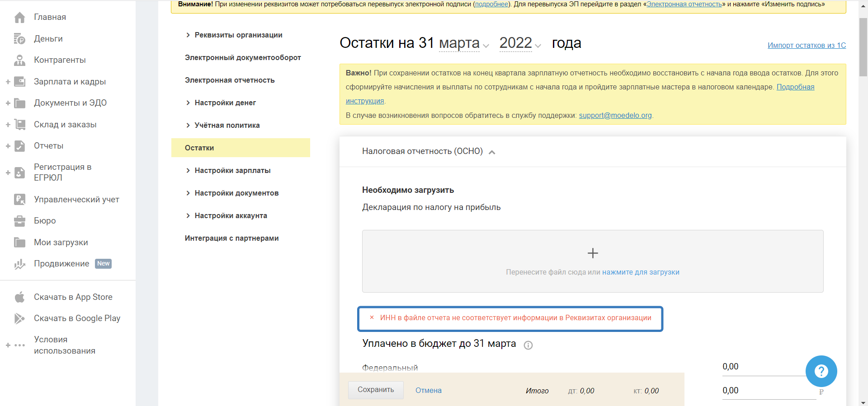Open Деньги via its coins icon
868x406 pixels.
(x=19, y=39)
